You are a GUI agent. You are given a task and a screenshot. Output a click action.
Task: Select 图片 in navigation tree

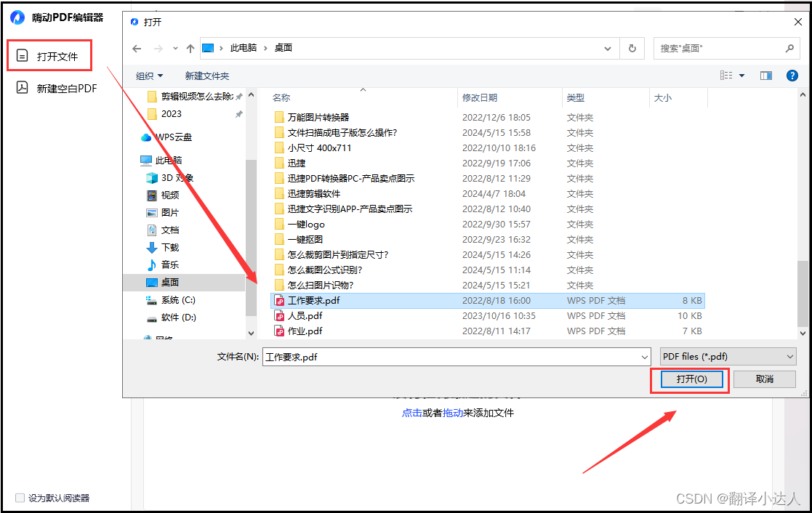click(163, 212)
